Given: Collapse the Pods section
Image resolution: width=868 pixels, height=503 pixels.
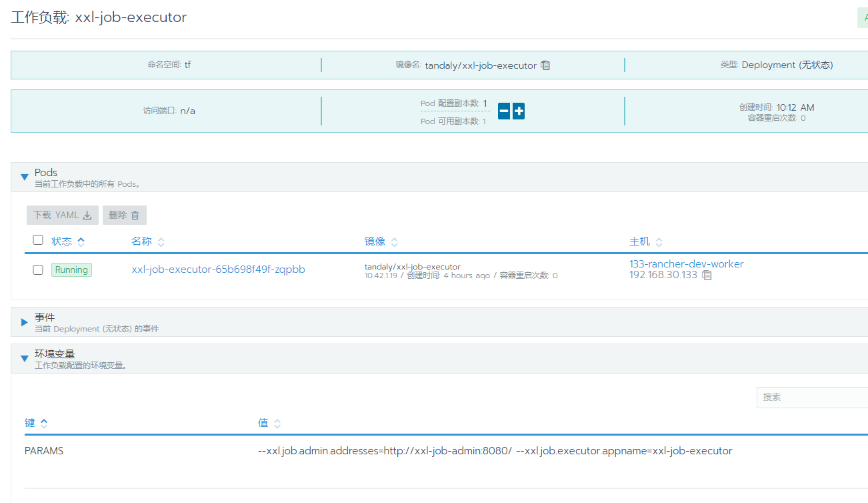Looking at the screenshot, I should point(25,177).
